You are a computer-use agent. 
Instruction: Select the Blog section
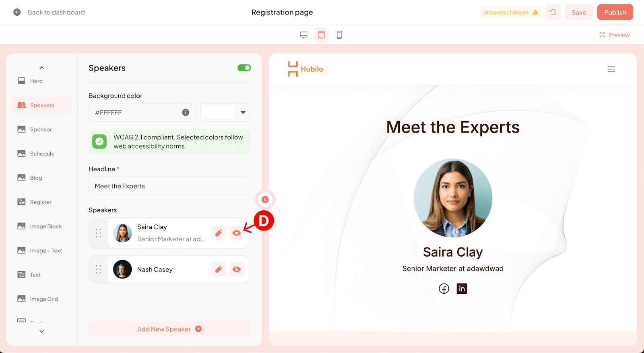41,178
